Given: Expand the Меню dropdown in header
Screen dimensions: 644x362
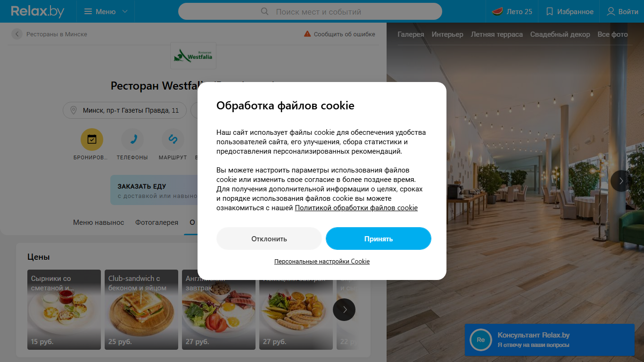Looking at the screenshot, I should pos(106,11).
